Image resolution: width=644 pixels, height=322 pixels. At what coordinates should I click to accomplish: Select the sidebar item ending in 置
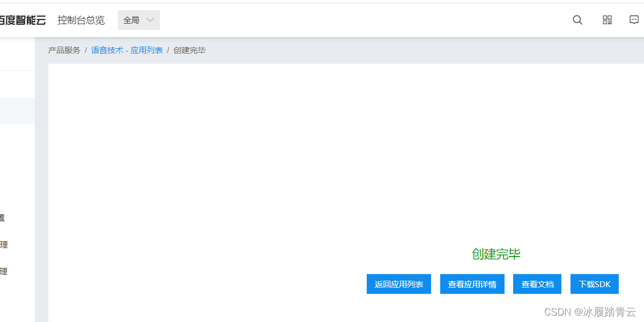pyautogui.click(x=3, y=218)
